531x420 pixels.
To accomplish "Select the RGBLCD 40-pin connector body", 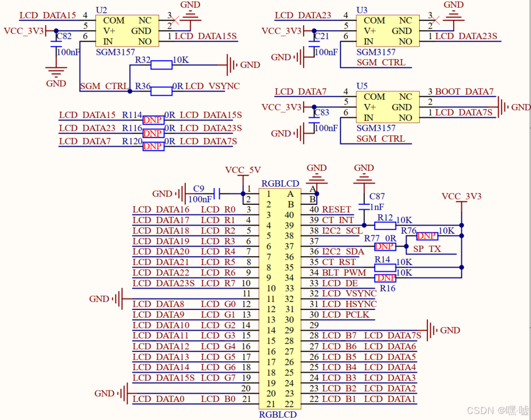I will (279, 299).
